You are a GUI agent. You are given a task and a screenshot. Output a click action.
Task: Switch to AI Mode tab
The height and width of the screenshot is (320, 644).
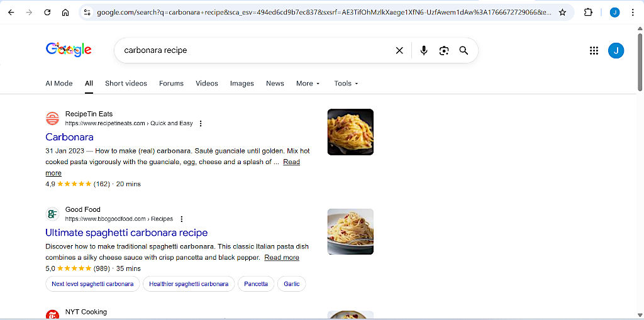[59, 84]
